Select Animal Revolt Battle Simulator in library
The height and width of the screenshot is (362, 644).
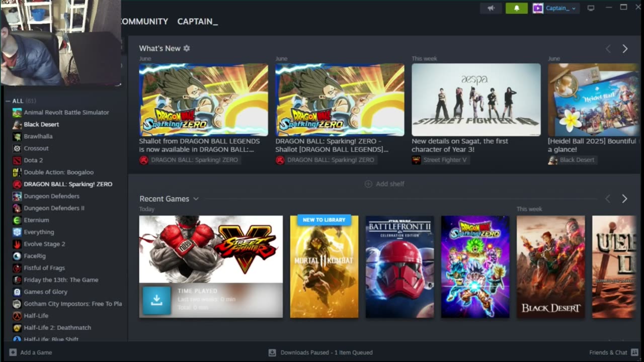(66, 113)
